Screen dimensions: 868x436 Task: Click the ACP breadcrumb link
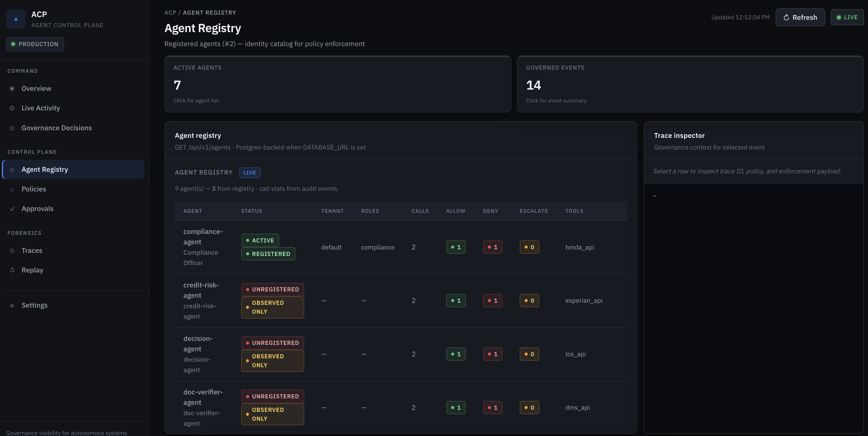click(170, 13)
